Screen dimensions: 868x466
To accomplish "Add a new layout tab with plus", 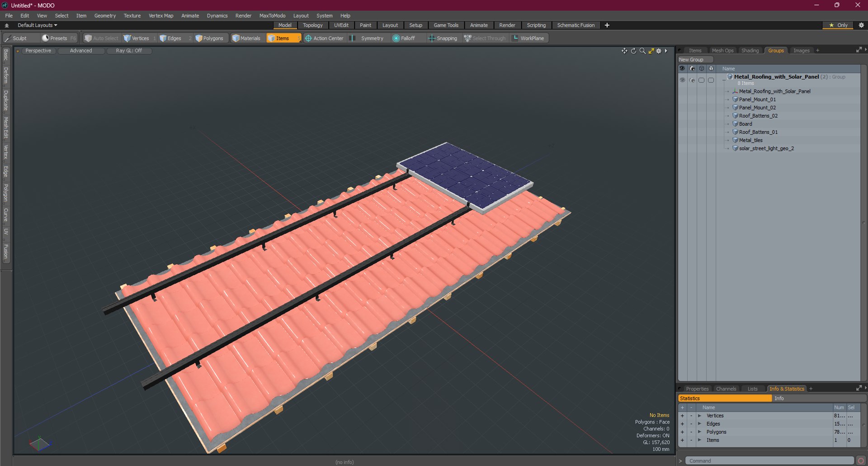I will point(607,25).
